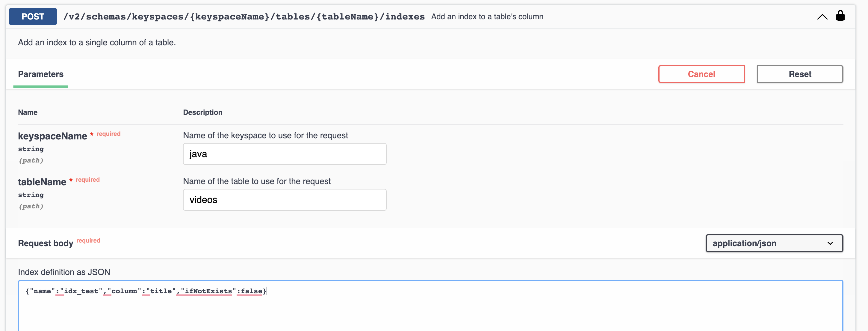Open the application/json media type dropdown

point(774,243)
